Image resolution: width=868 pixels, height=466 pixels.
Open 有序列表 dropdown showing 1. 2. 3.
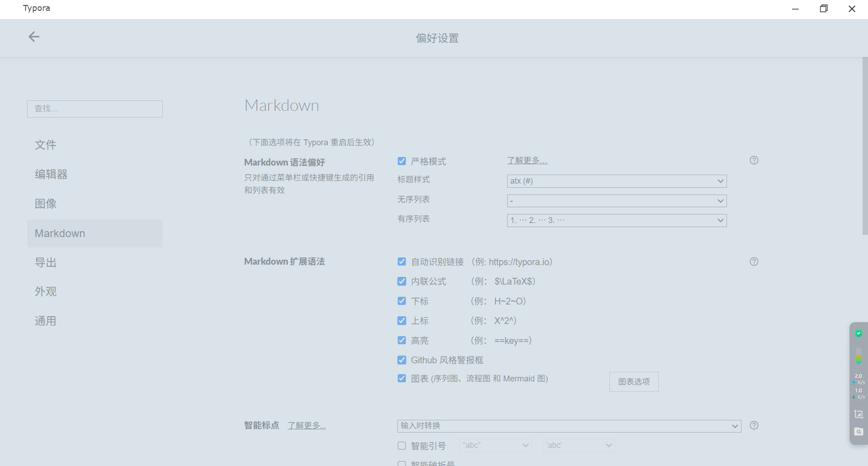click(x=617, y=220)
